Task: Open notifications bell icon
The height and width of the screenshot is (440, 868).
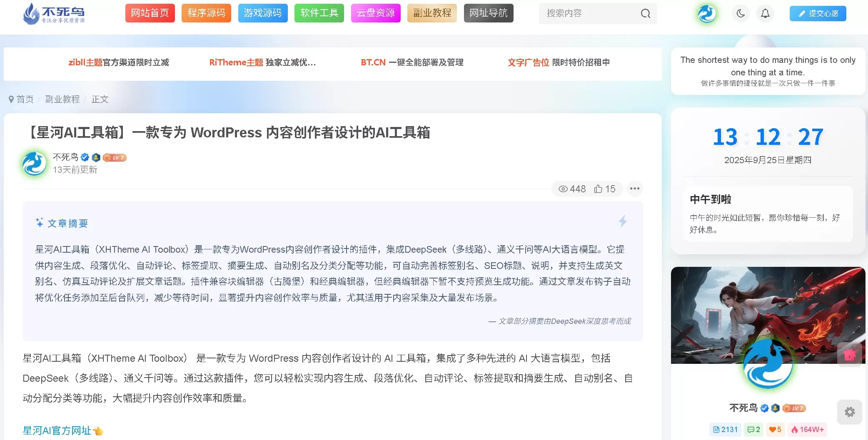Action: [765, 14]
